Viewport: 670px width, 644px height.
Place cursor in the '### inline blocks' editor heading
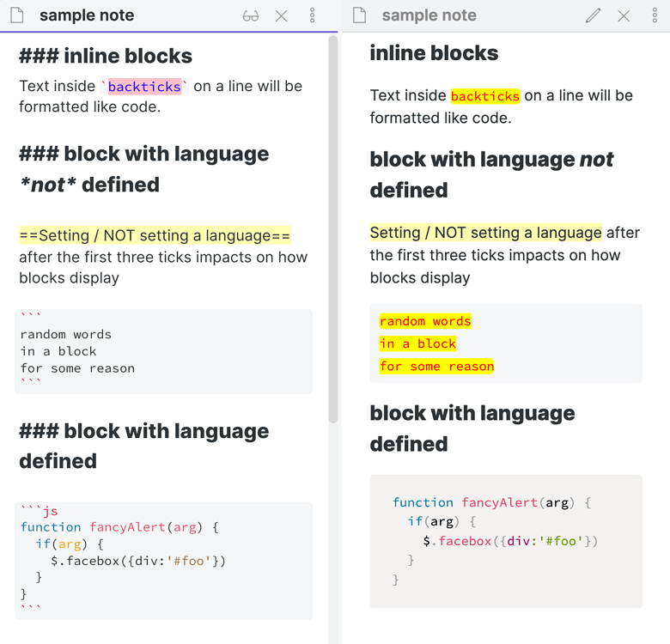tap(106, 57)
